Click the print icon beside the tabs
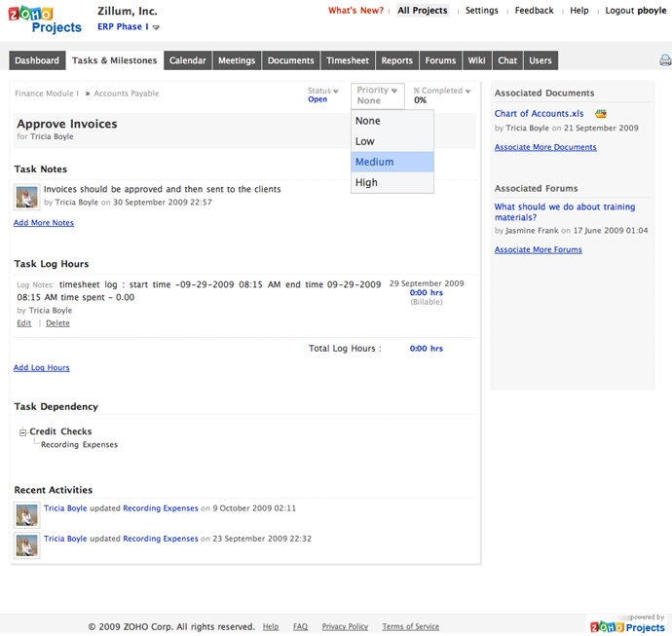Viewport: 672px width, 636px height. pyautogui.click(x=664, y=61)
